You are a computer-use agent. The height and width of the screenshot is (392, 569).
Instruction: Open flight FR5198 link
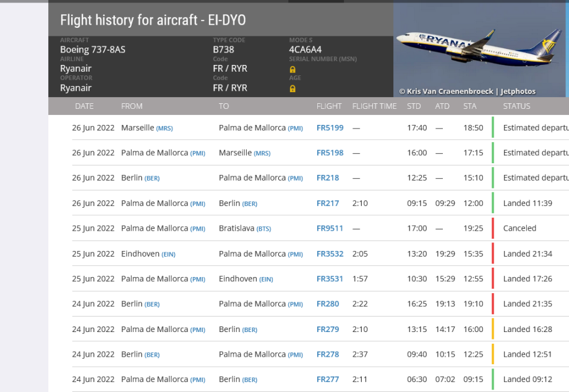tap(330, 153)
